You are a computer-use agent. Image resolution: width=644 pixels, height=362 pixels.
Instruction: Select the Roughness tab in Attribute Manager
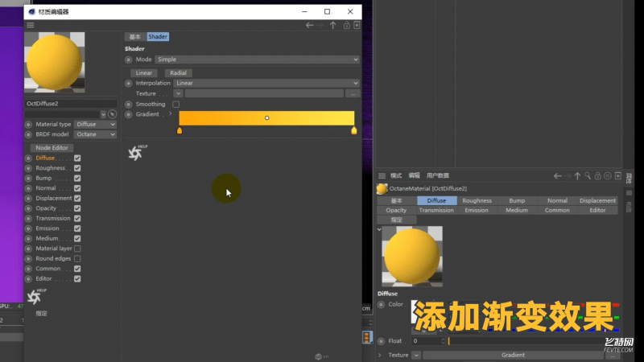point(477,200)
